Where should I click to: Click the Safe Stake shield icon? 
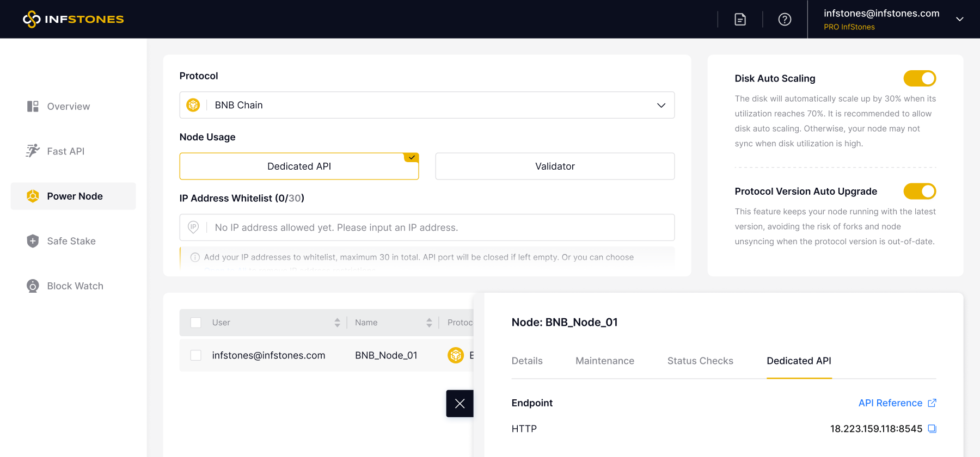coord(33,241)
